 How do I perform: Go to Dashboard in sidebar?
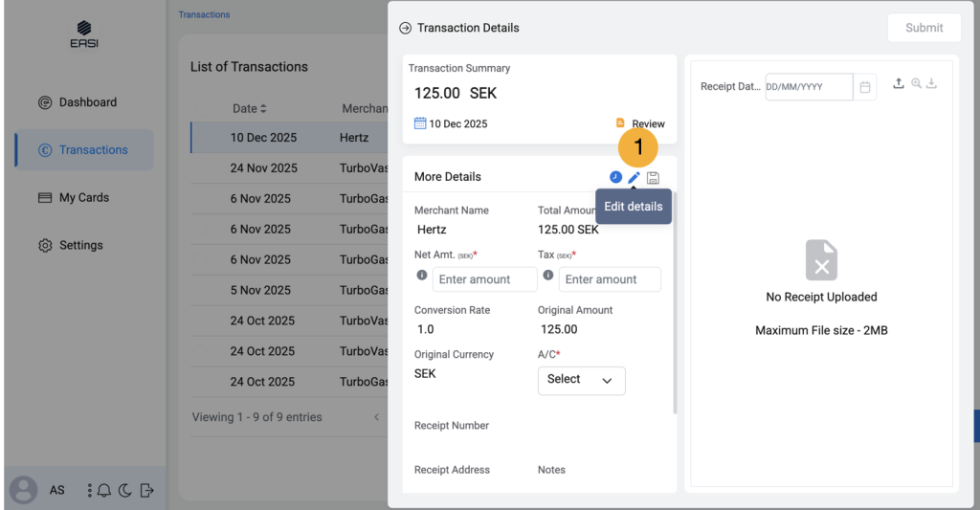87,102
